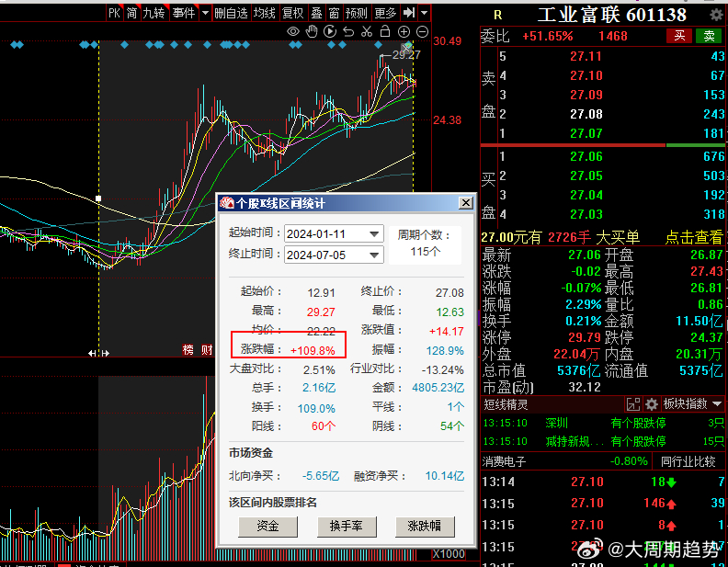Close the 个股K线区间统计 dialog
728x567 pixels.
pyautogui.click(x=465, y=202)
